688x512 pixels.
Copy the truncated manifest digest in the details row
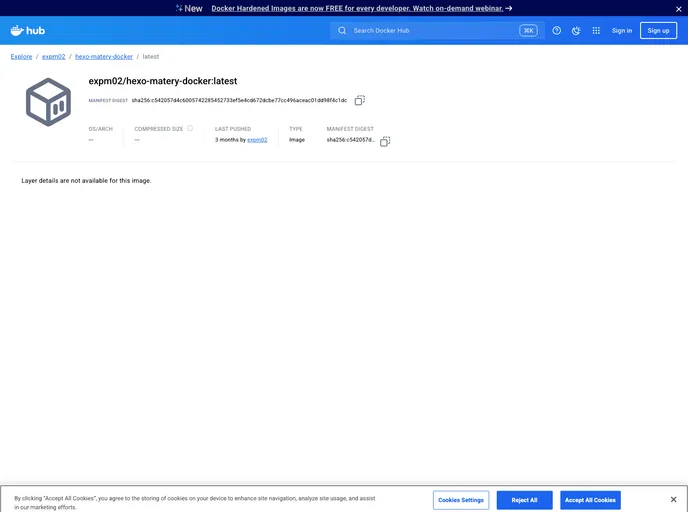[385, 141]
